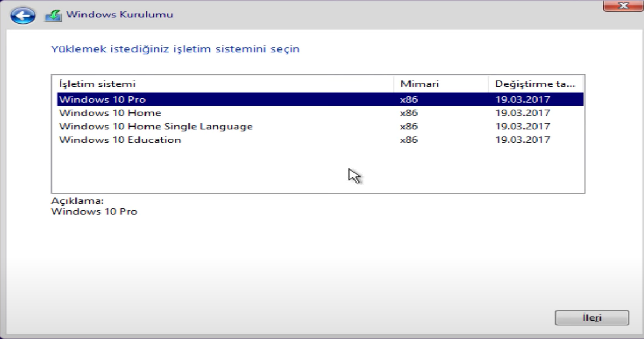Click the Windows Kurulumu title text
The image size is (644, 339).
click(x=119, y=15)
